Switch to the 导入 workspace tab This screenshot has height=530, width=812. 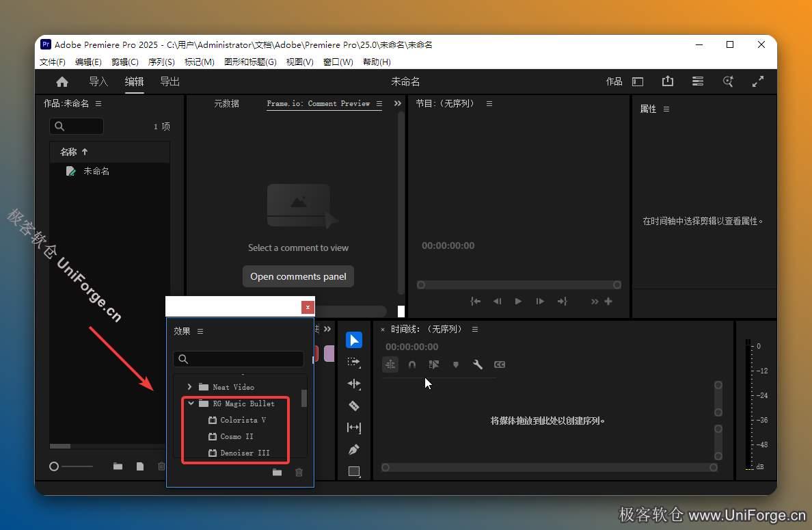pos(98,81)
